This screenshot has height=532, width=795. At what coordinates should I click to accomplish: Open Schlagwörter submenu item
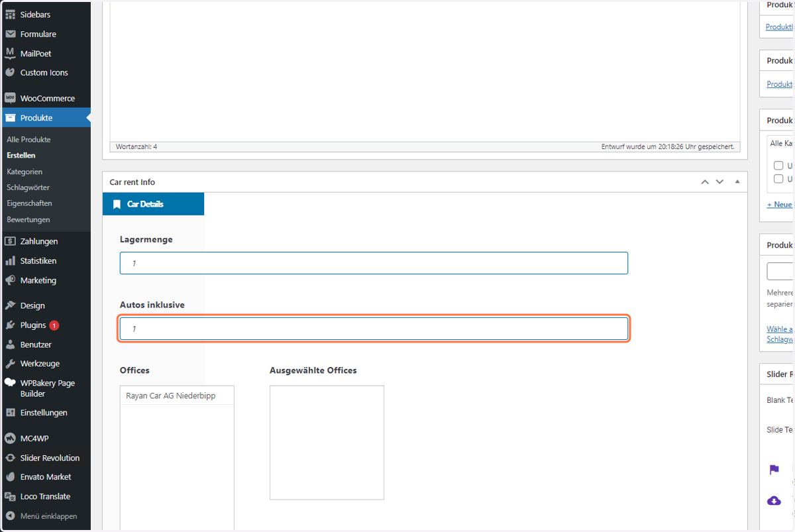pos(28,187)
